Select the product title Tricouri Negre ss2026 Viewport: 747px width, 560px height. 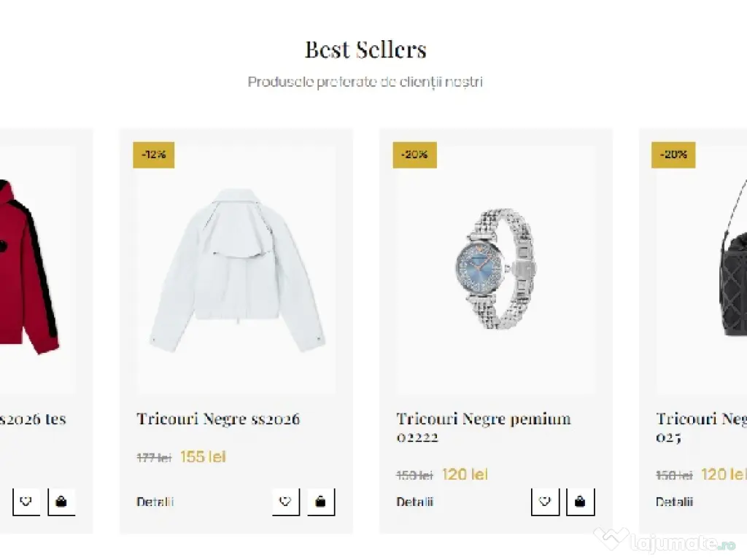point(218,419)
